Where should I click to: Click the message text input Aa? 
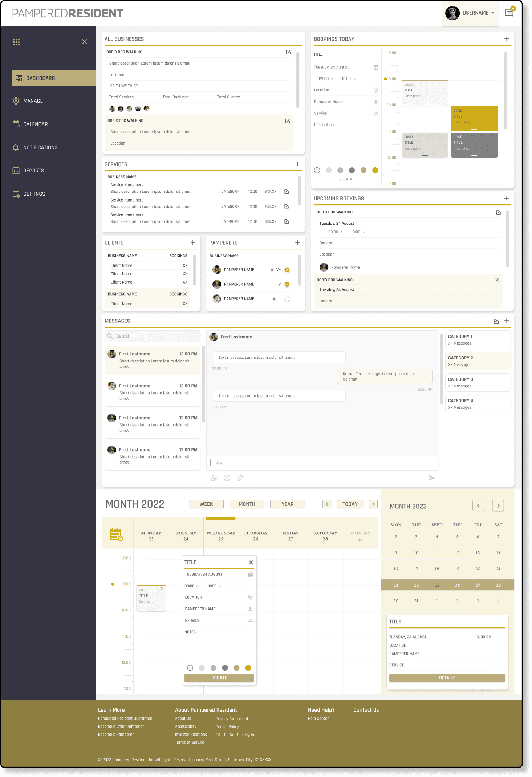(322, 463)
